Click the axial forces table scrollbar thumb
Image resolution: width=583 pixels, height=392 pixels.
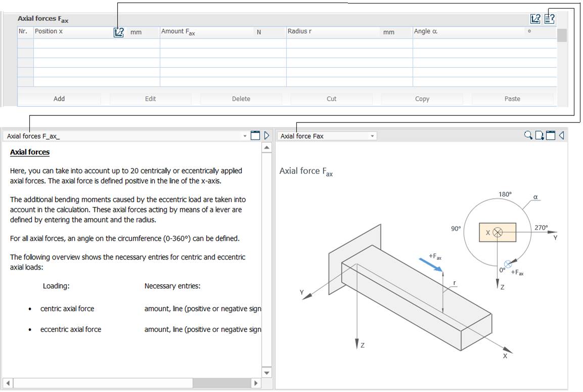pyautogui.click(x=562, y=35)
